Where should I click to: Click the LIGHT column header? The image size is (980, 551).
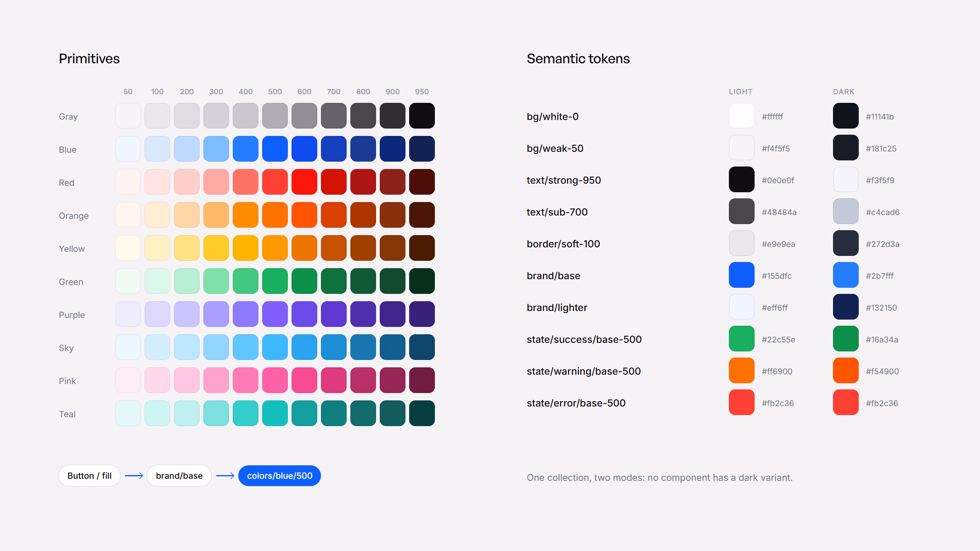click(x=741, y=92)
